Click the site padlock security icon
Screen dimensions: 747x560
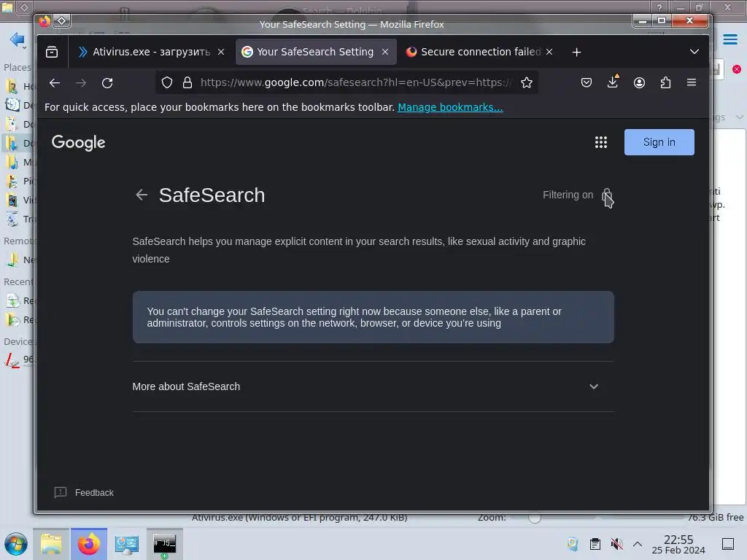click(x=187, y=83)
